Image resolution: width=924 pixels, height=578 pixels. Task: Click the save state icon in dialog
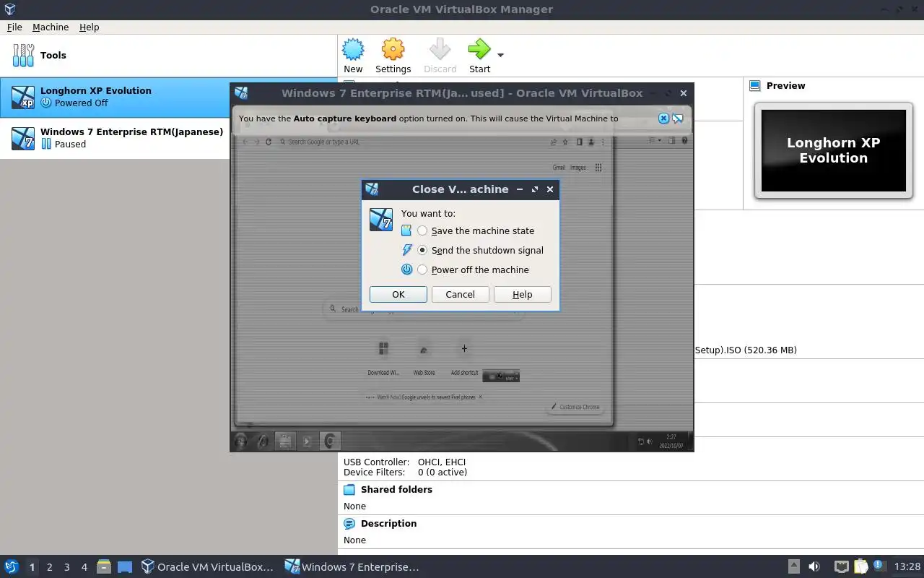click(406, 230)
